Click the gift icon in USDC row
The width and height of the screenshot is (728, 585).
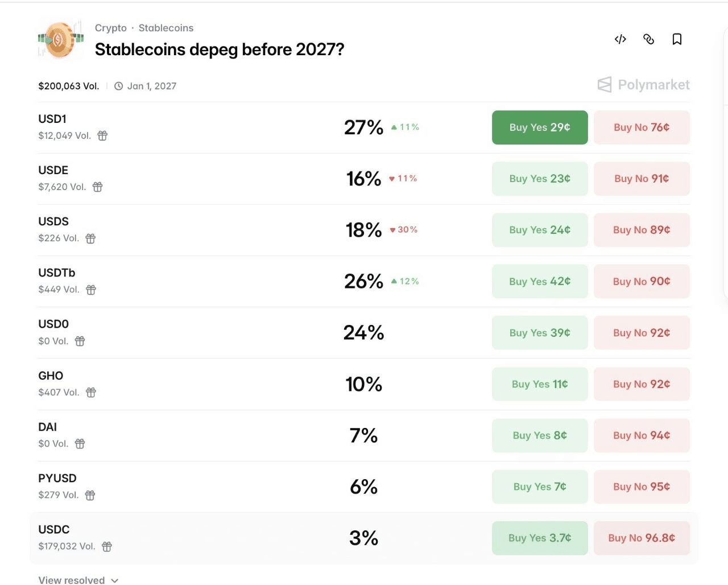tap(107, 546)
